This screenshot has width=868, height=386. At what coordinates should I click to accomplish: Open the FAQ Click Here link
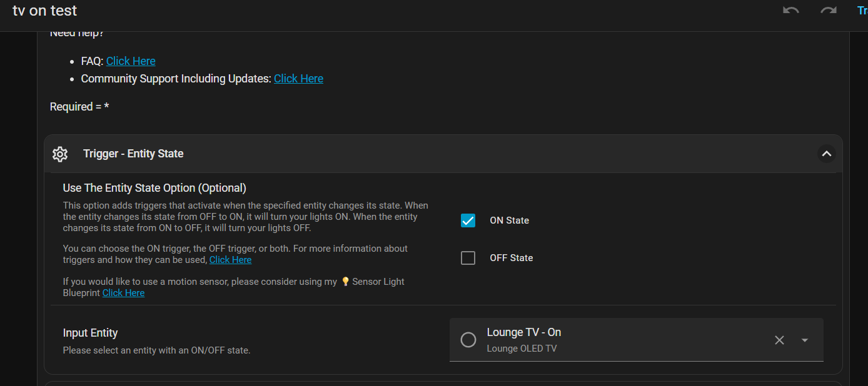131,61
